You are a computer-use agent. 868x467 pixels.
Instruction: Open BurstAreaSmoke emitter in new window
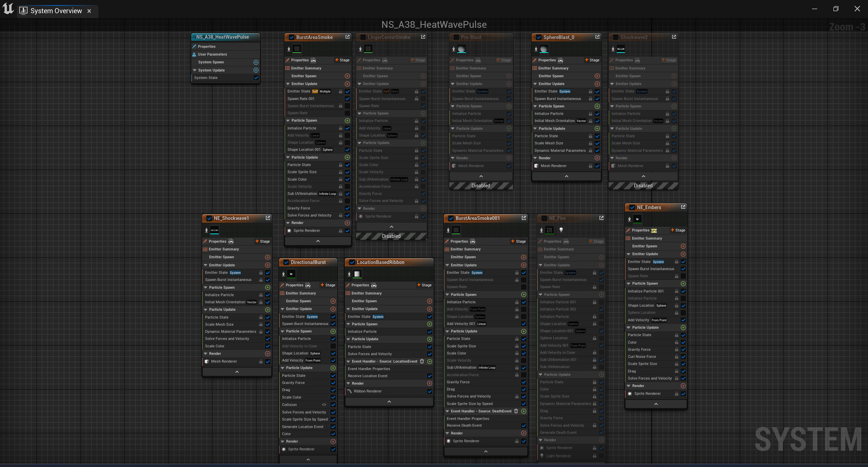pos(348,37)
